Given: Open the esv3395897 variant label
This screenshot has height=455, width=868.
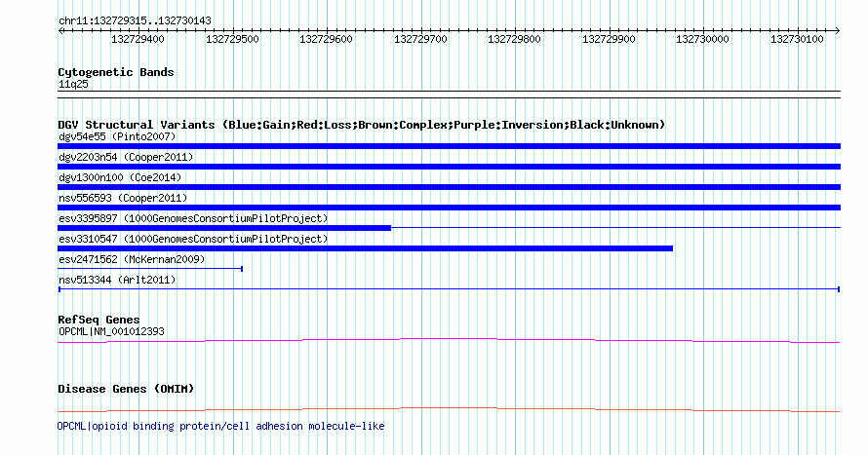Looking at the screenshot, I should 193,218.
